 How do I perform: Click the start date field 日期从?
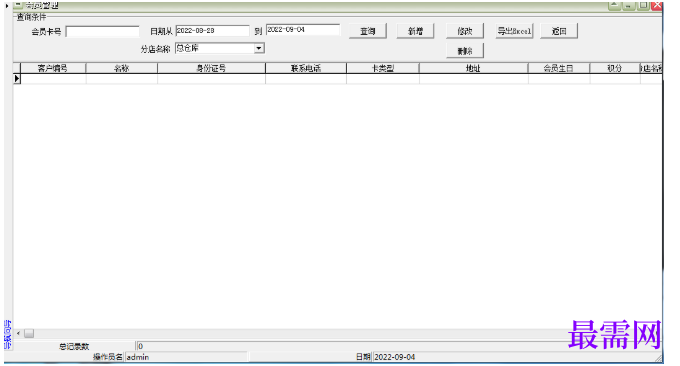tap(212, 31)
